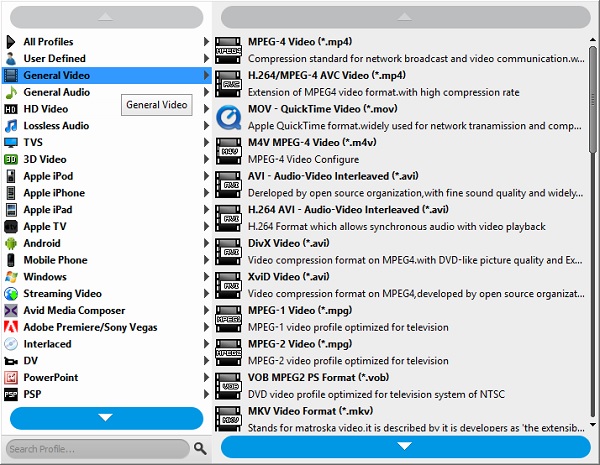Choose MPEG-2 Video (*.mpg)
Screen dimensions: 600x465
point(401,352)
